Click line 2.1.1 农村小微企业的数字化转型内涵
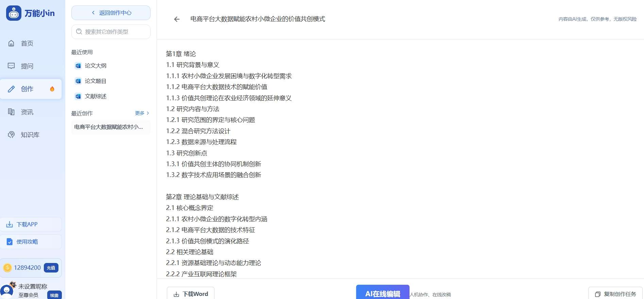Image resolution: width=644 pixels, height=299 pixels. click(x=216, y=219)
